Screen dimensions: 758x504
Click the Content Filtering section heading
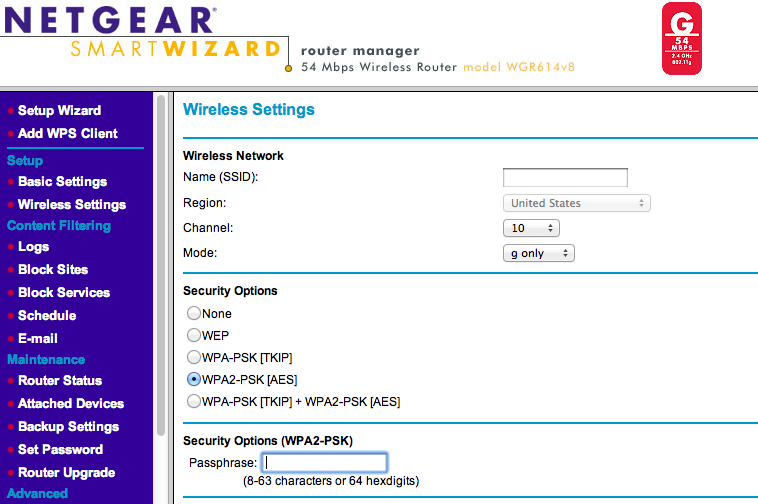[x=59, y=226]
